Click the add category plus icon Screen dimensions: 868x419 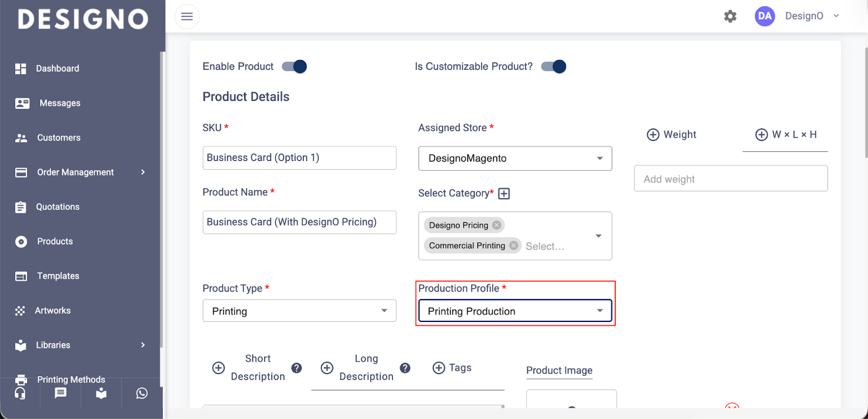(x=504, y=194)
